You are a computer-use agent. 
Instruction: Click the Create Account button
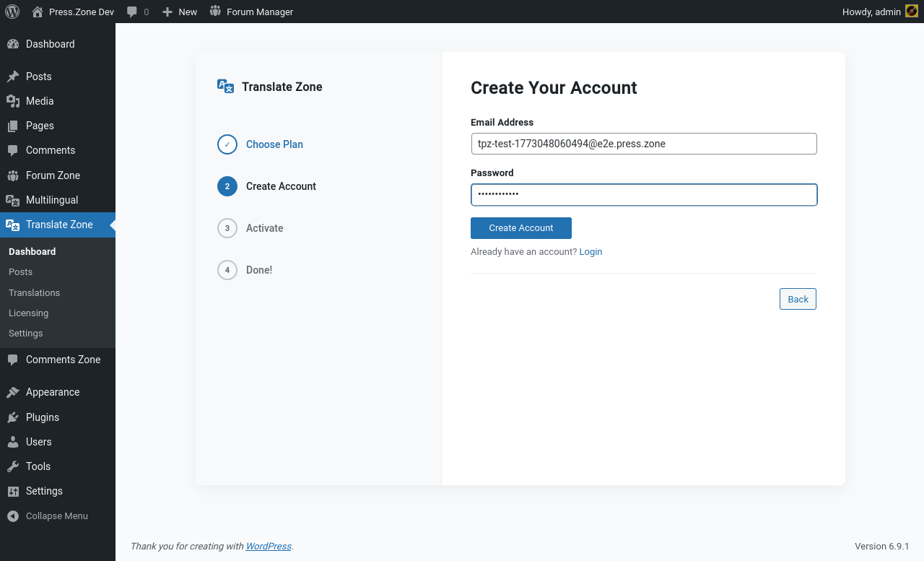(x=521, y=228)
